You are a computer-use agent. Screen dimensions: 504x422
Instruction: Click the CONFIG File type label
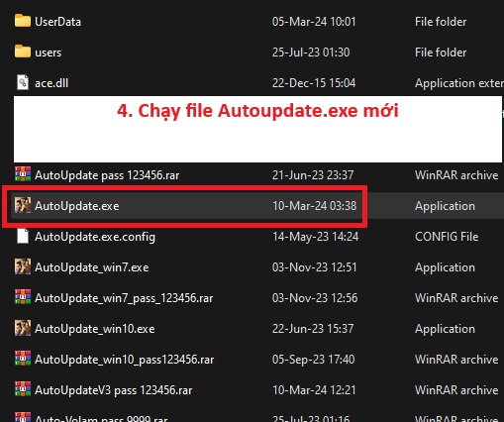point(447,237)
